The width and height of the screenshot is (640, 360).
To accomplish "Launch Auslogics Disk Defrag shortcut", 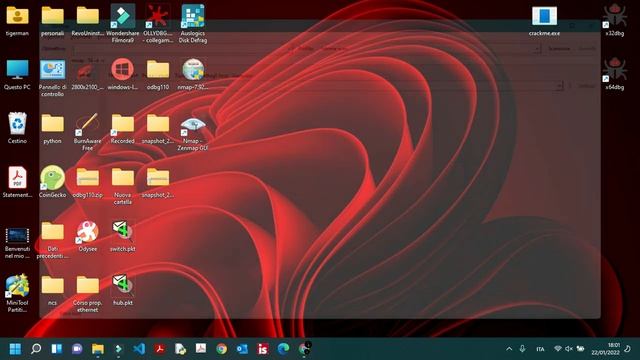I will (x=193, y=16).
